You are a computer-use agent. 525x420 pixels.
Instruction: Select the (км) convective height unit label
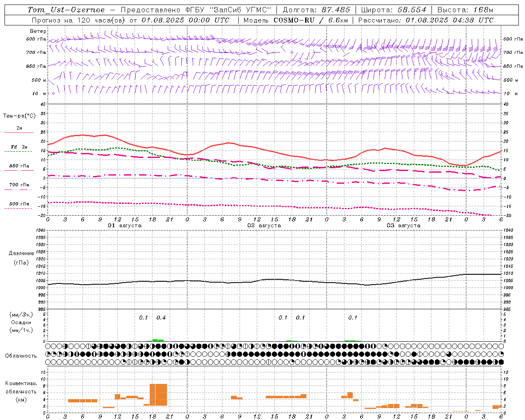pos(21,399)
